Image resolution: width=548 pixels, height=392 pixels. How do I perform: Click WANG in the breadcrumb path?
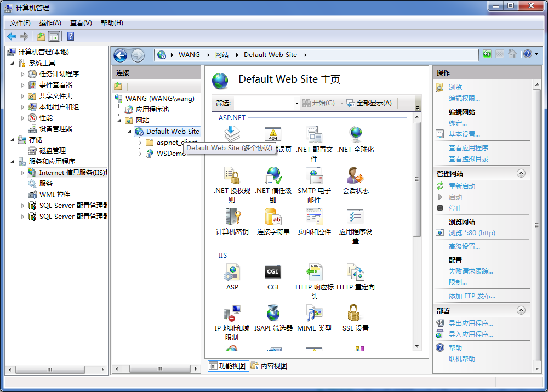coord(189,55)
